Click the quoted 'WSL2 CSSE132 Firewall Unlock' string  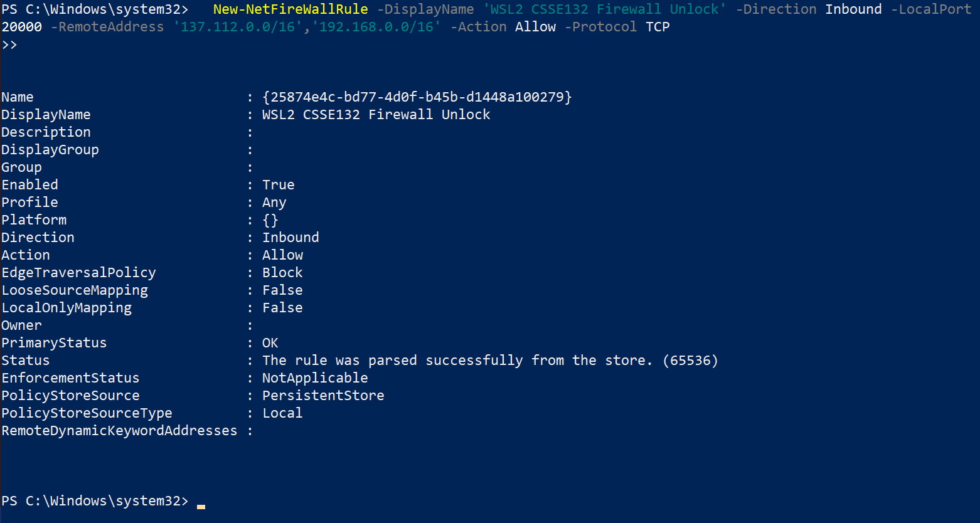coord(604,9)
